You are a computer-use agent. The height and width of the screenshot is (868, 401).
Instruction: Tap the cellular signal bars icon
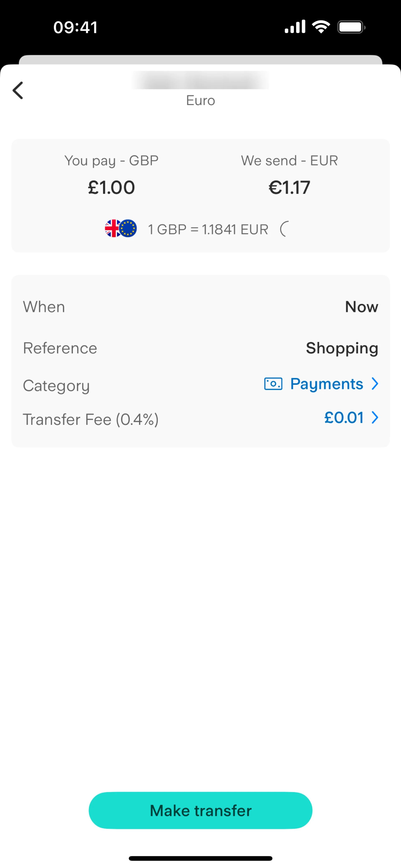pyautogui.click(x=295, y=27)
